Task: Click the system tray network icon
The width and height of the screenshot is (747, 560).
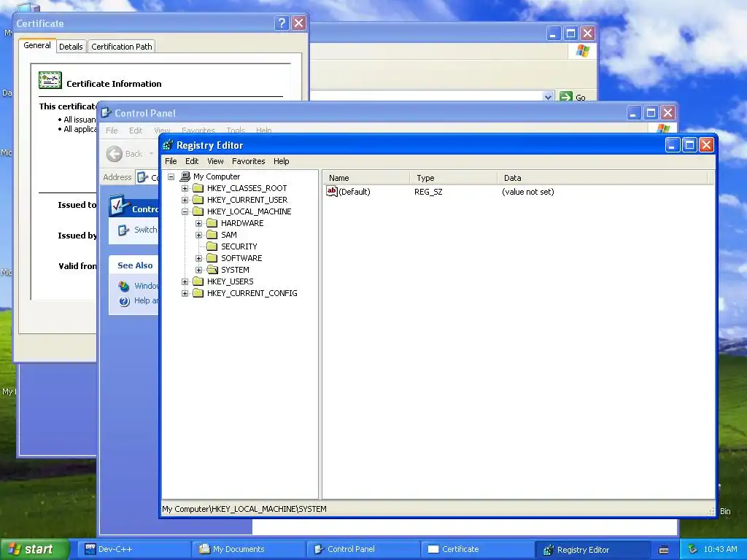Action: click(x=693, y=550)
